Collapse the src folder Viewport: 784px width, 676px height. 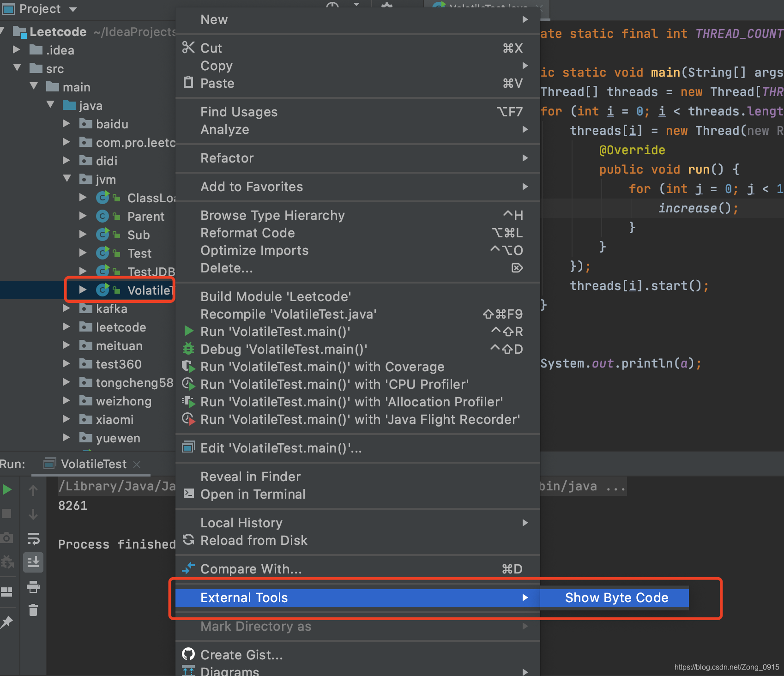point(17,68)
